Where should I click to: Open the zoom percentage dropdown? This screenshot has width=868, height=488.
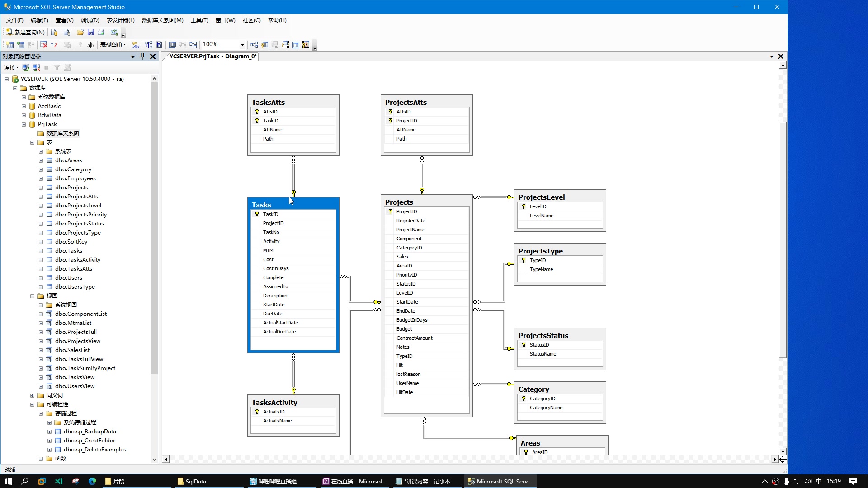point(242,45)
